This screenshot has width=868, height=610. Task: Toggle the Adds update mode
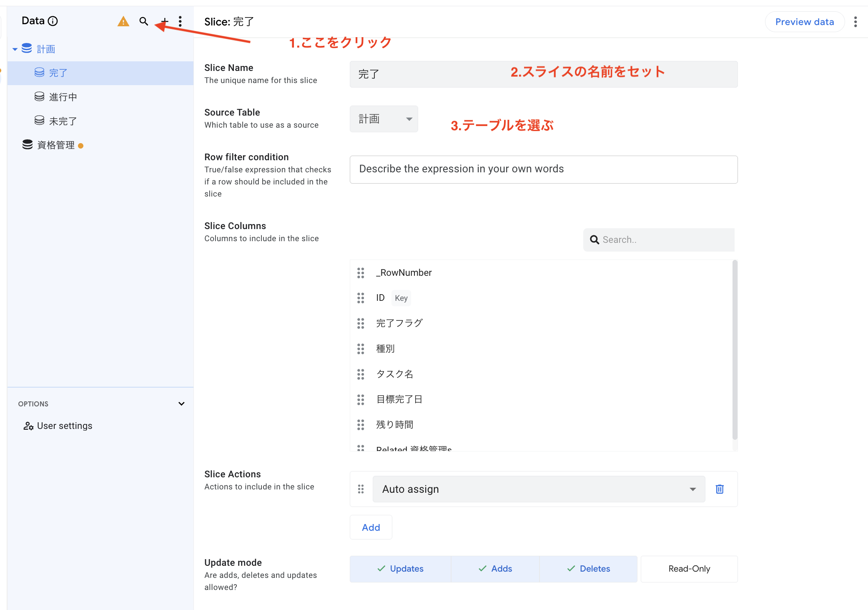click(x=495, y=569)
